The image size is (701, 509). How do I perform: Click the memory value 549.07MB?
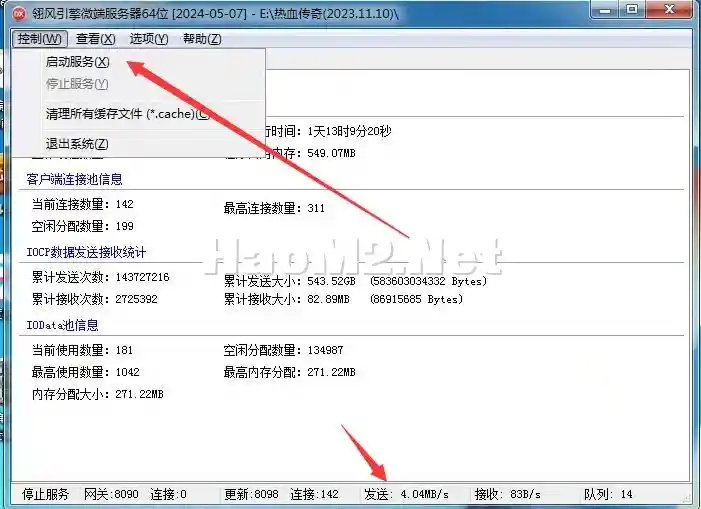pos(331,153)
